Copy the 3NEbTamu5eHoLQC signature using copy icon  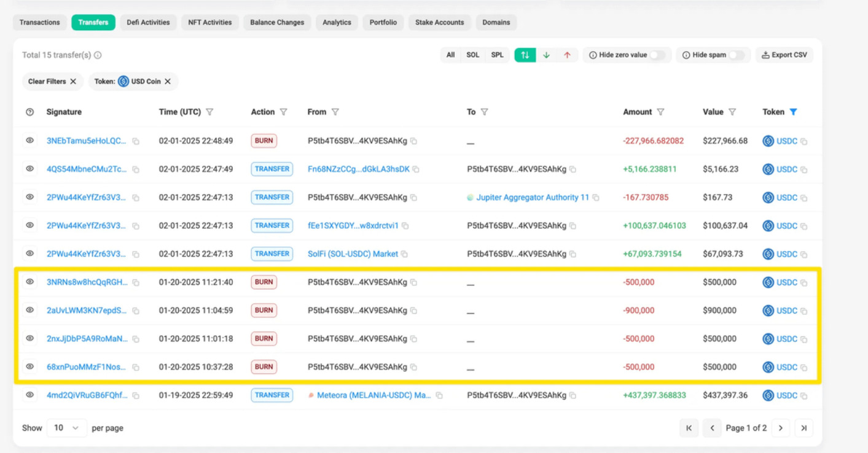[x=136, y=141]
